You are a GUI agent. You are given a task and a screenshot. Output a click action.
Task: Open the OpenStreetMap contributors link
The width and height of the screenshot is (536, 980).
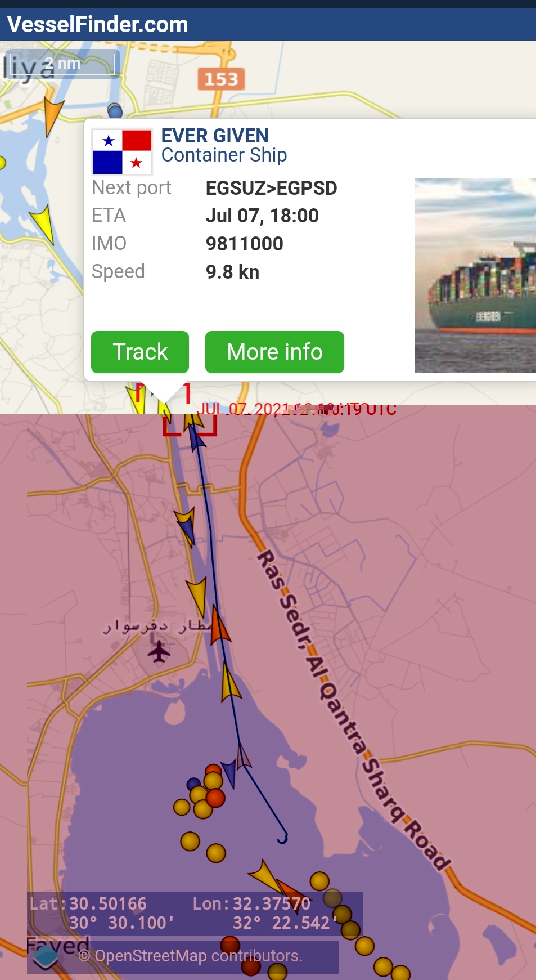[199, 956]
